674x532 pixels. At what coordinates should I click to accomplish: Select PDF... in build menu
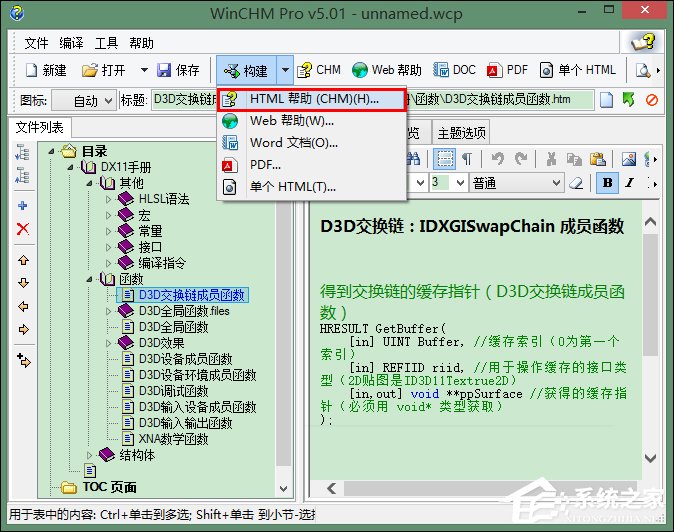tap(312, 165)
